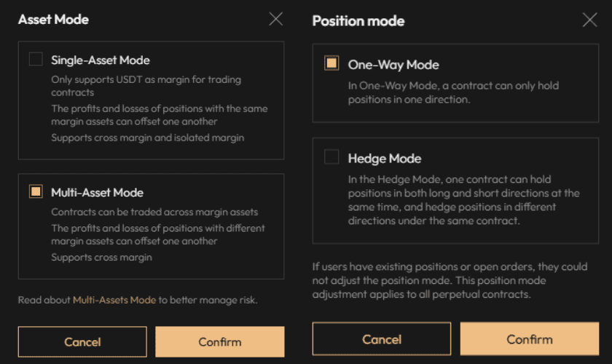Uncheck the Multi-Asset Mode checkbox
612x364 pixels.
point(36,191)
